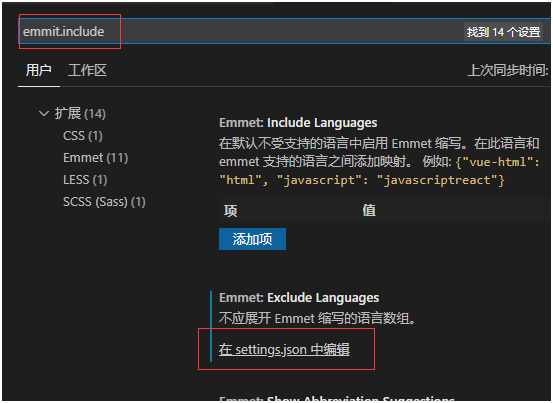The height and width of the screenshot is (403, 553).
Task: Click the 不应展开 Emmet 缩写的语言数组 description
Action: click(x=317, y=318)
